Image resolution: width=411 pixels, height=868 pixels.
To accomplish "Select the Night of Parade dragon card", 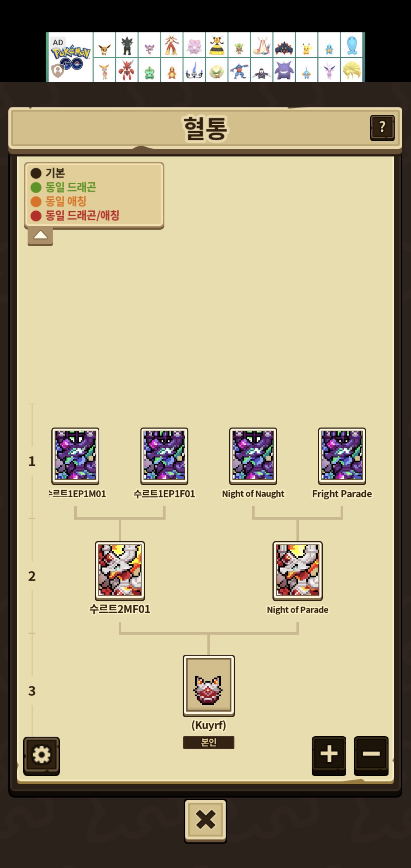I will coord(298,571).
